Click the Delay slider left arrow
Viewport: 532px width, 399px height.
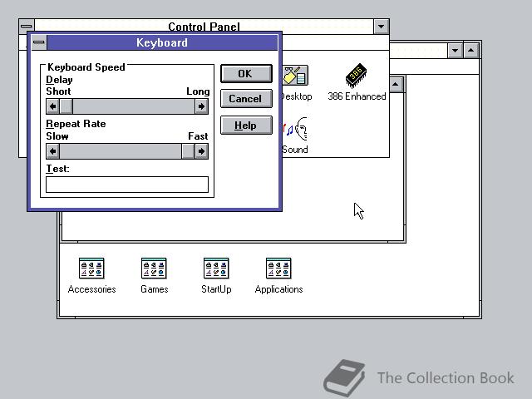pyautogui.click(x=52, y=106)
